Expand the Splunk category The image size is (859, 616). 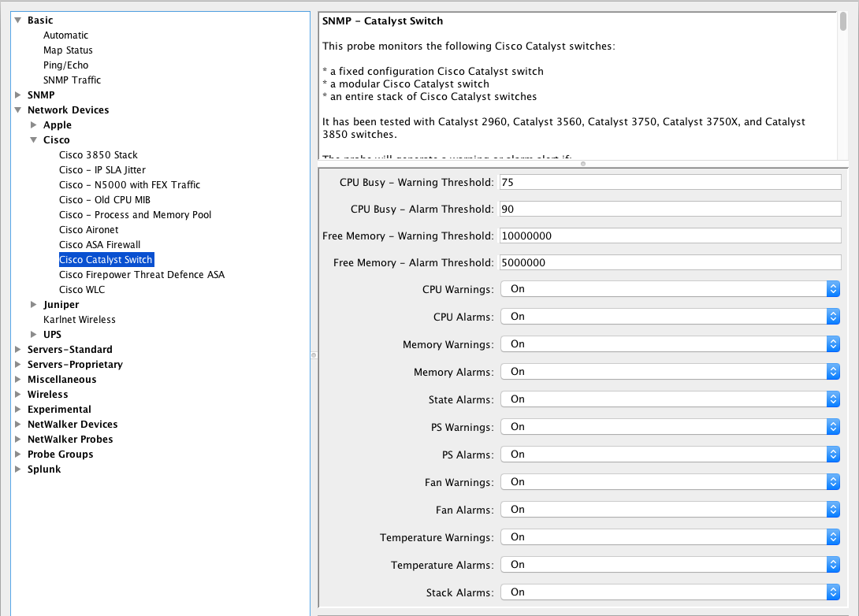18,469
